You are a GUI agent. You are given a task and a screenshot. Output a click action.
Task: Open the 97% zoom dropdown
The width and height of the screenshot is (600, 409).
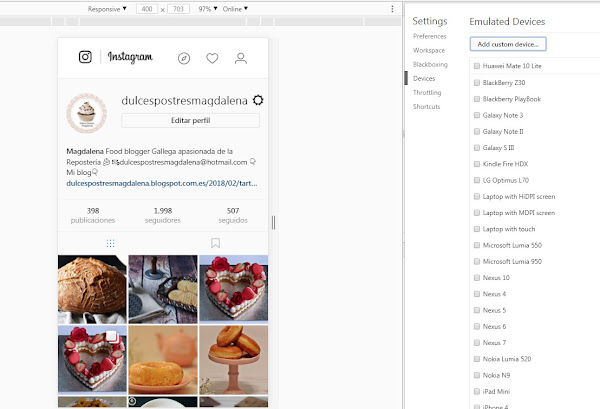[x=208, y=9]
